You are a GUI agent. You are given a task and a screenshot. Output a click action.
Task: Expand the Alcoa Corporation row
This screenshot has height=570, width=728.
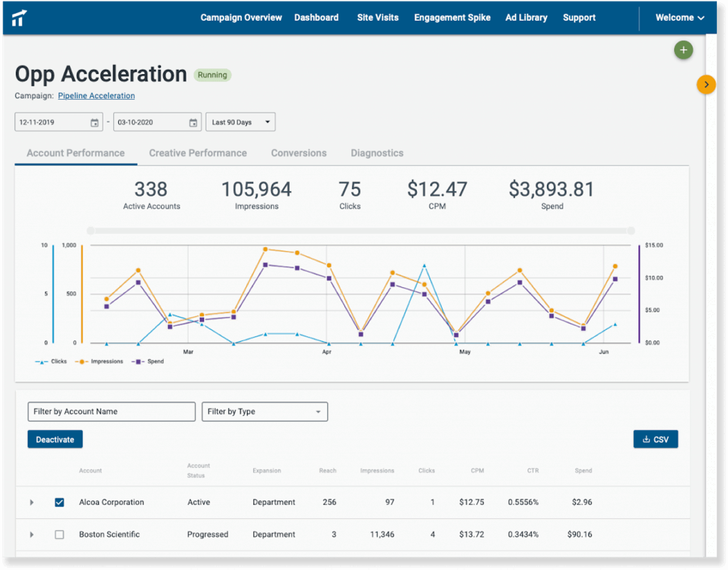32,502
